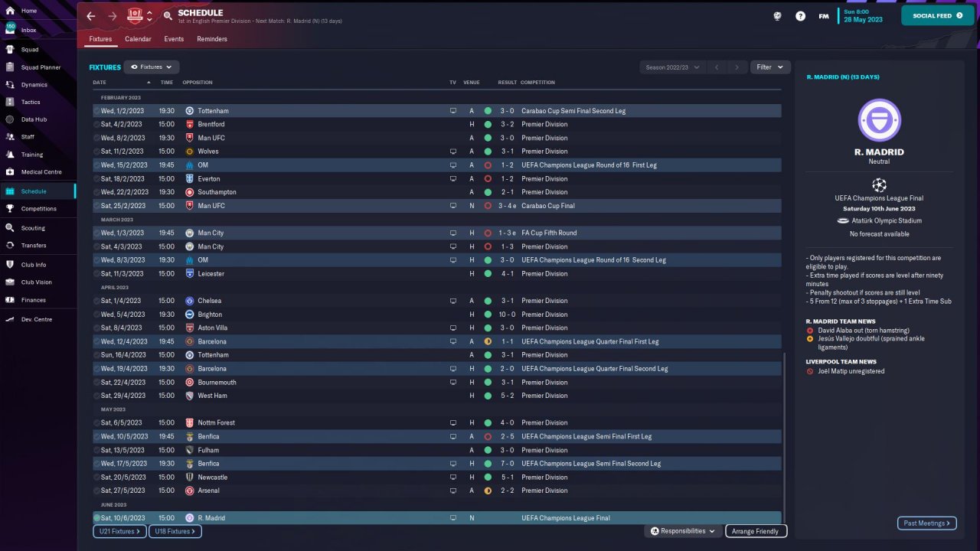
Task: Click the Arrange Friendly button
Action: [x=756, y=531]
